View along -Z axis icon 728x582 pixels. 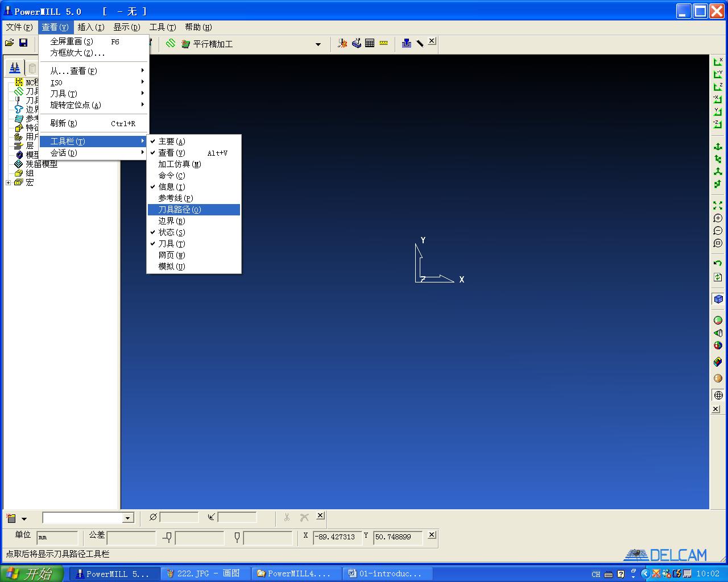[718, 124]
